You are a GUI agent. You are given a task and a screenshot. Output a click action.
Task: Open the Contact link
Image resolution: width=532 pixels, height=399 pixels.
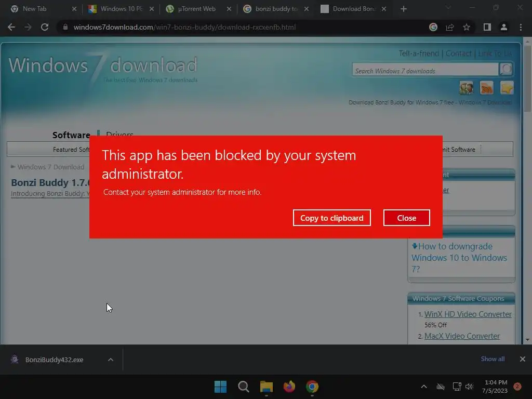pos(458,54)
